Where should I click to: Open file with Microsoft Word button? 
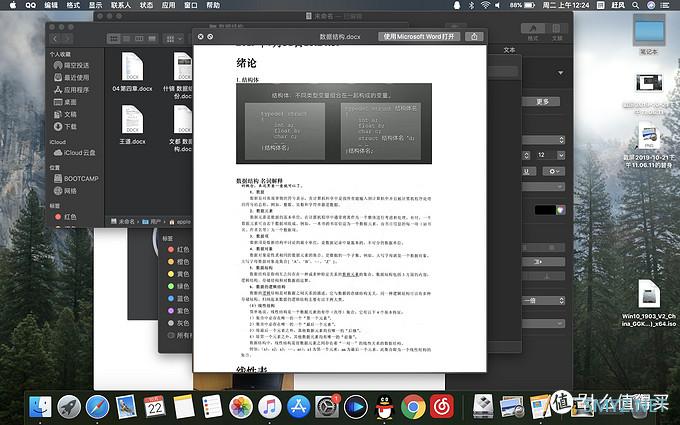pyautogui.click(x=418, y=36)
